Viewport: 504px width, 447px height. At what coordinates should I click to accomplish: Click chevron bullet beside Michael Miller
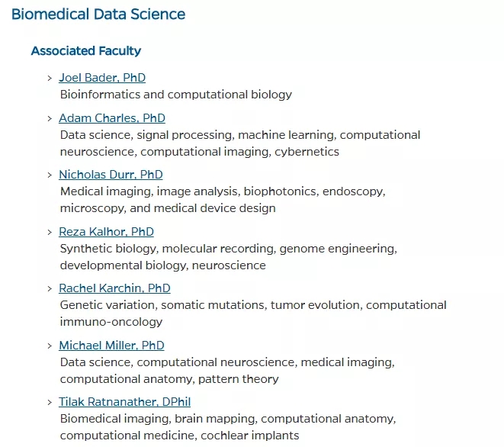(x=50, y=346)
